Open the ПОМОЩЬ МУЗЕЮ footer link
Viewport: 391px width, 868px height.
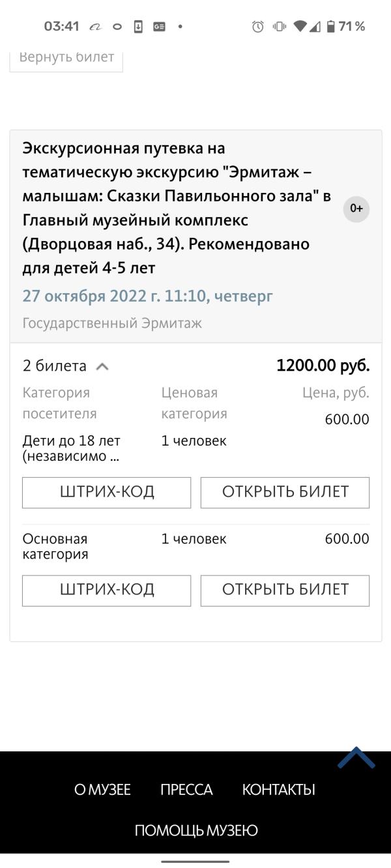[x=196, y=831]
